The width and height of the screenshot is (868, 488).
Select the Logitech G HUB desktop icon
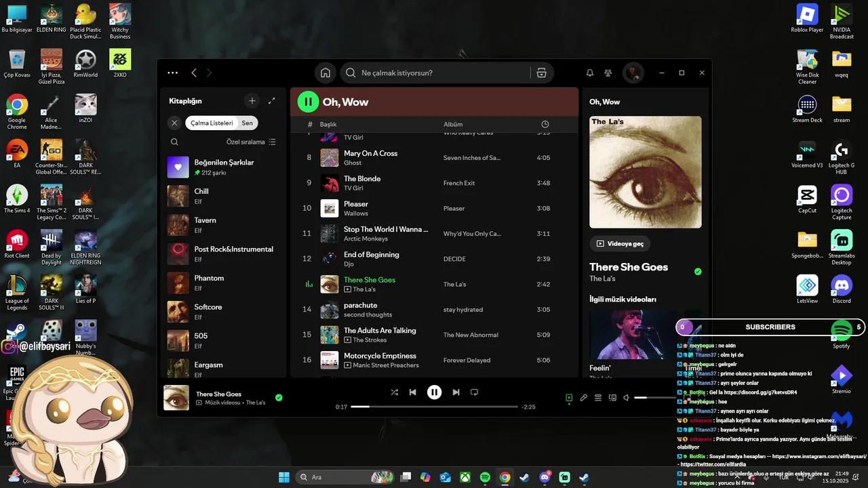842,158
